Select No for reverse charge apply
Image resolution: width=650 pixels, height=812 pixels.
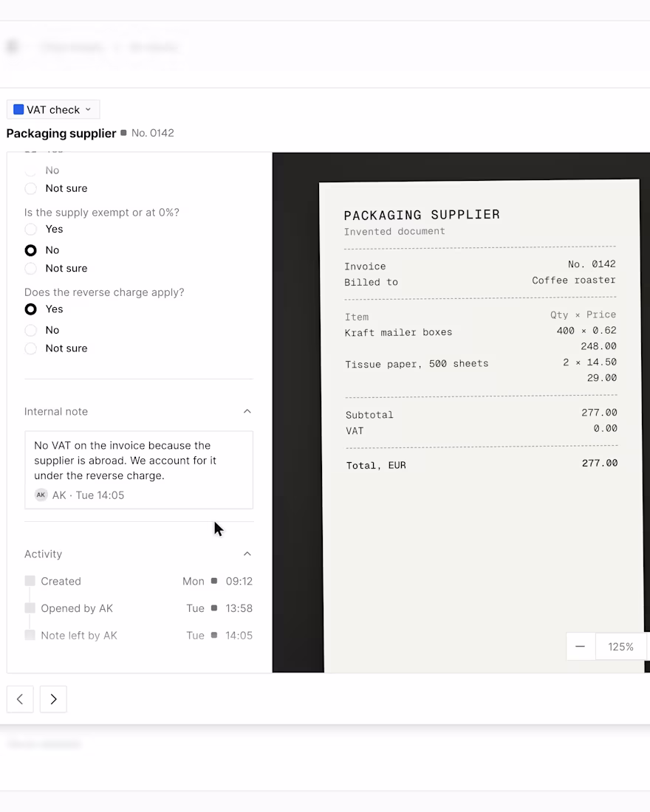(30, 330)
